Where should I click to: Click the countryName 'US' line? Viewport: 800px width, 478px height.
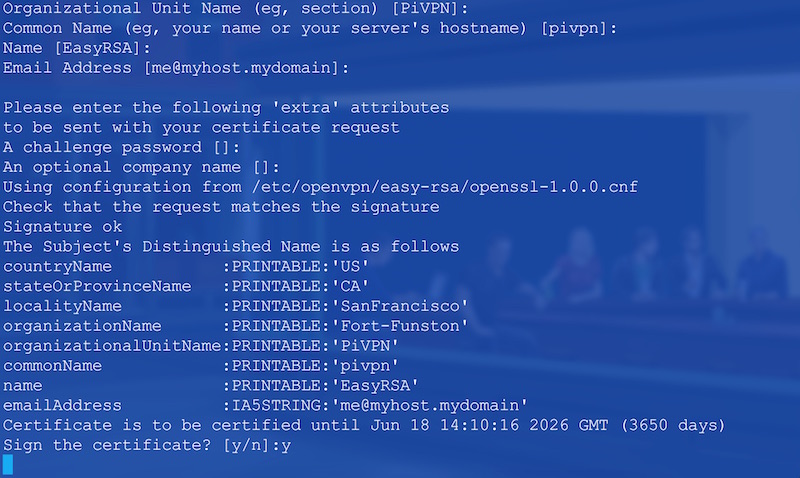pyautogui.click(x=186, y=266)
